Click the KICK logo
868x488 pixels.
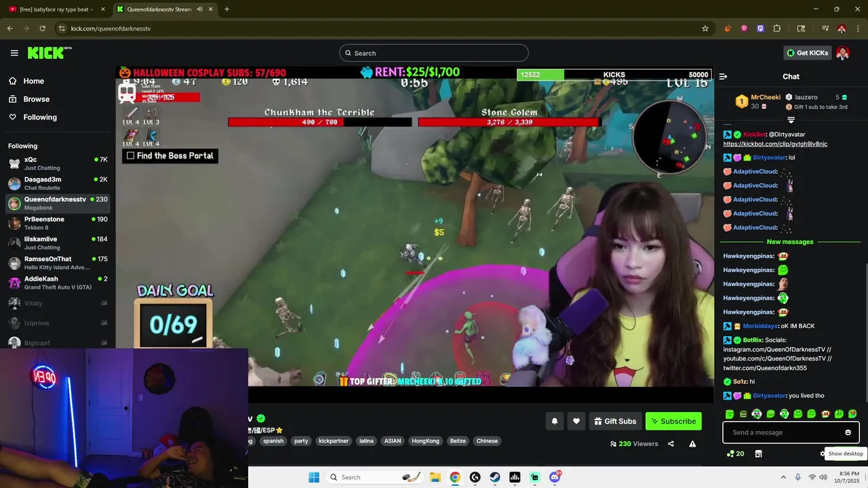(49, 53)
